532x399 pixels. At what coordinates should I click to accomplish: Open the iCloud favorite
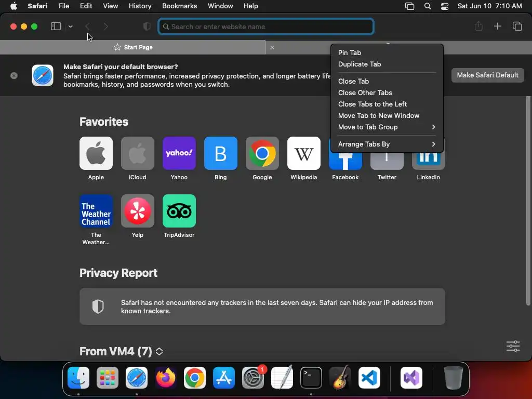click(x=137, y=153)
